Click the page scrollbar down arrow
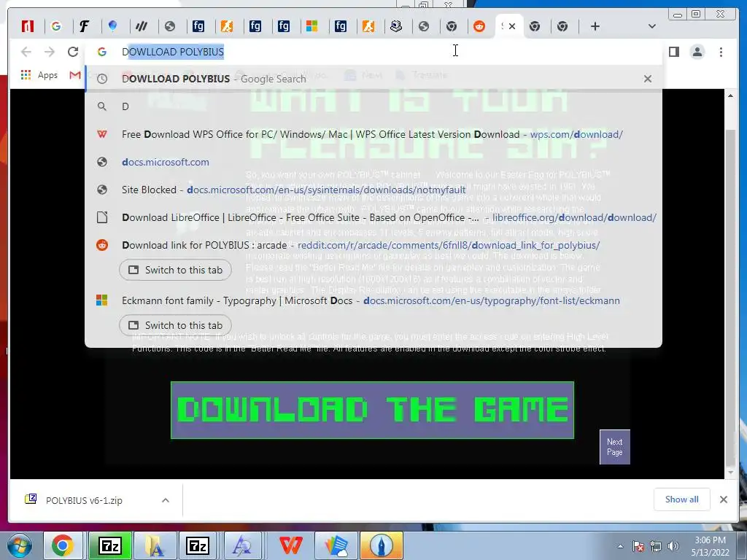This screenshot has width=747, height=560. [x=730, y=472]
